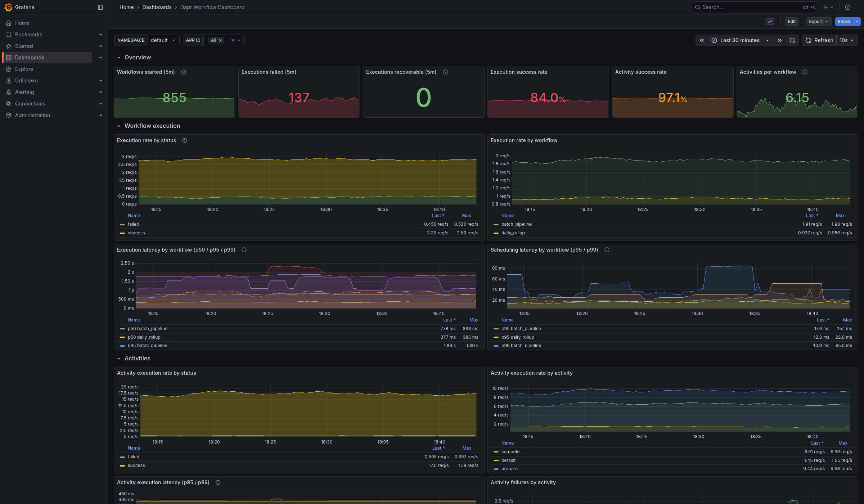Toggle failed series in Execution rate by status

133,224
